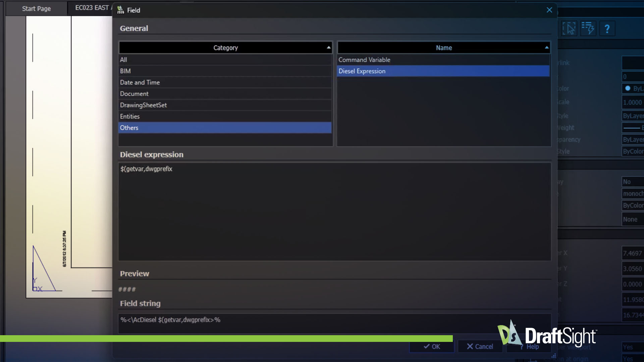
Task: Click the Field string text field
Action: (x=334, y=323)
